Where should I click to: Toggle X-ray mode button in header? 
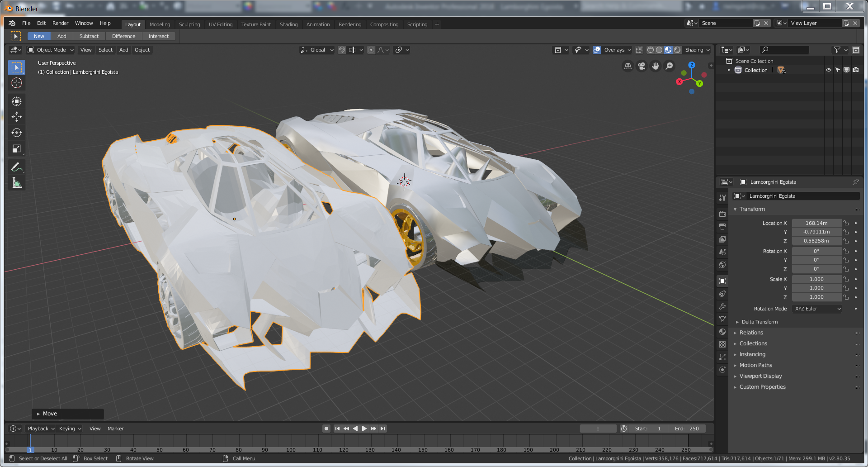639,50
